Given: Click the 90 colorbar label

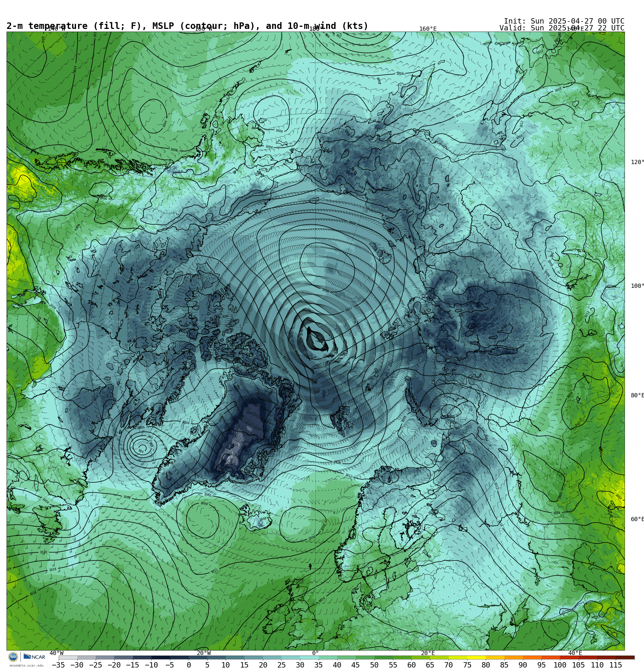Looking at the screenshot, I should [x=523, y=665].
